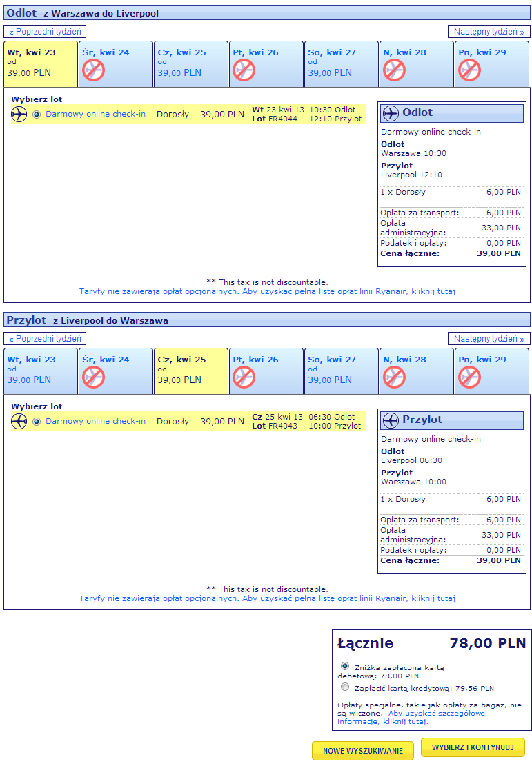Click plane icon beside flight FR4044 row
This screenshot has height=766, width=532.
[19, 115]
